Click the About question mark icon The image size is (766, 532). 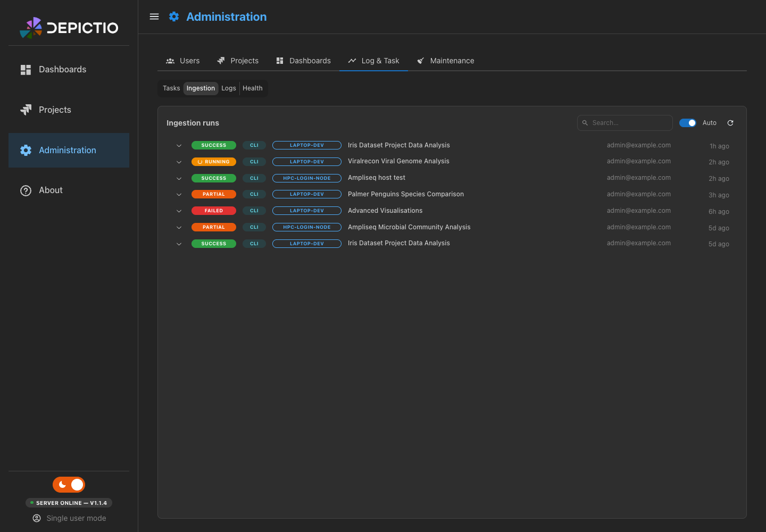tap(26, 190)
